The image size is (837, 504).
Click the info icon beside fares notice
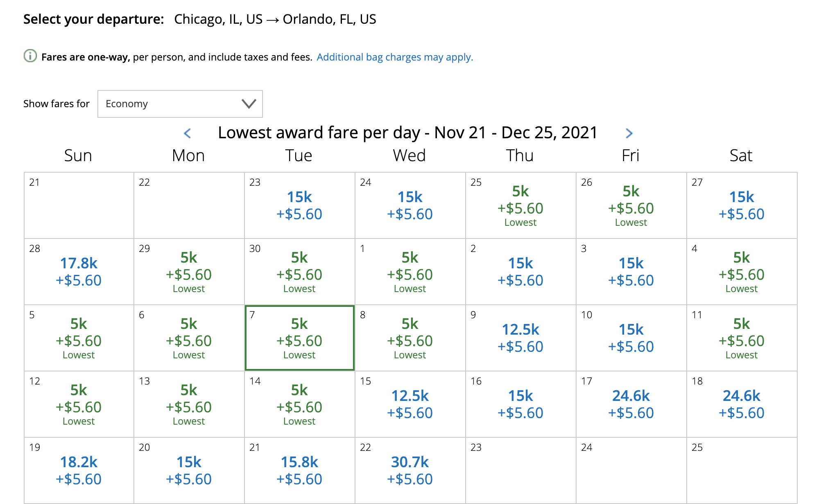(x=30, y=56)
